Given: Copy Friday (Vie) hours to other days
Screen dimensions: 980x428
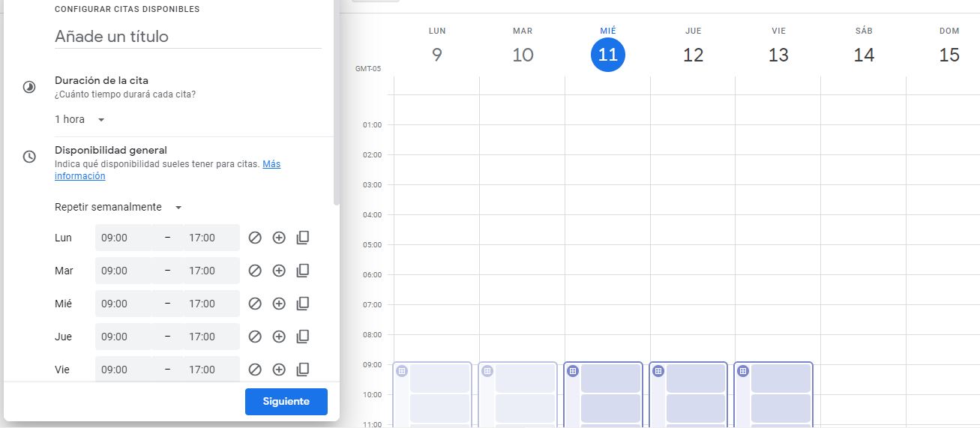Looking at the screenshot, I should pos(303,370).
